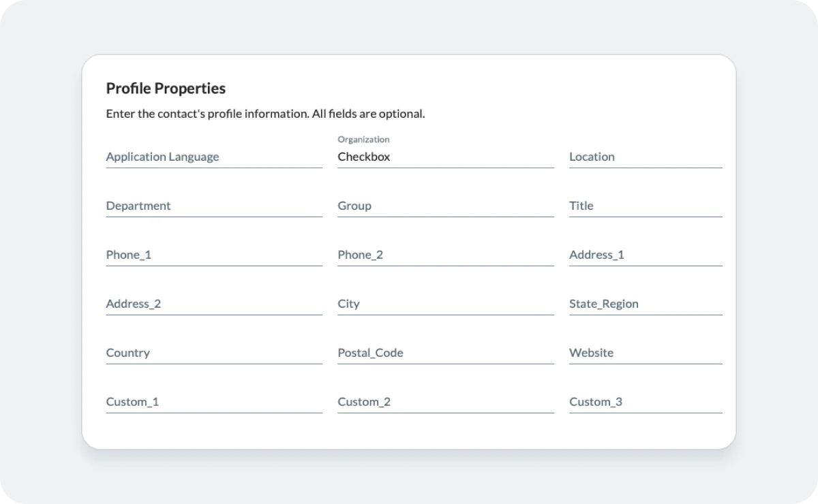The image size is (818, 504).
Task: Click the State_Region input field
Action: point(645,304)
